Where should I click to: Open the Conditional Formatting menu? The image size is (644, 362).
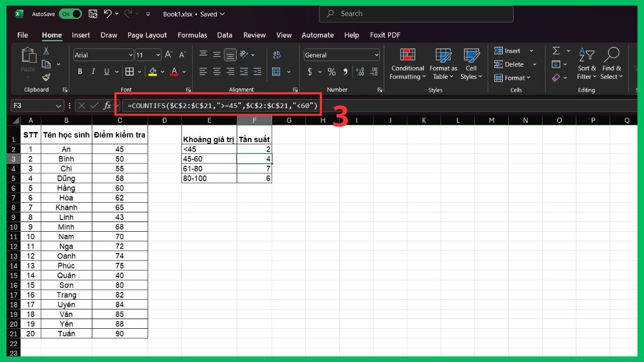pos(407,63)
